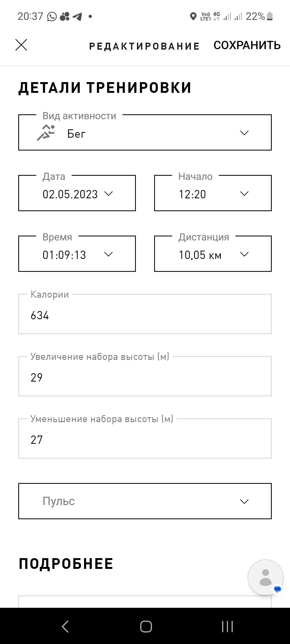Open the floating profile chat bubble

click(265, 577)
